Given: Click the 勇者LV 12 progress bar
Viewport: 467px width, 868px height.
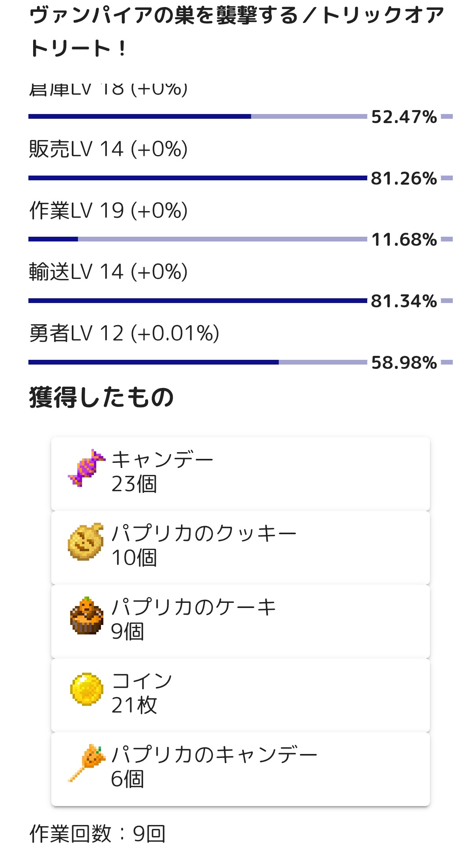Looking at the screenshot, I should (x=197, y=363).
